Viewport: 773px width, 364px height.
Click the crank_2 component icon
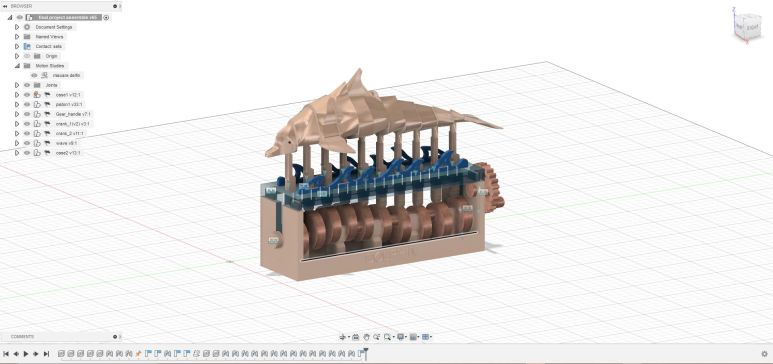(x=37, y=134)
